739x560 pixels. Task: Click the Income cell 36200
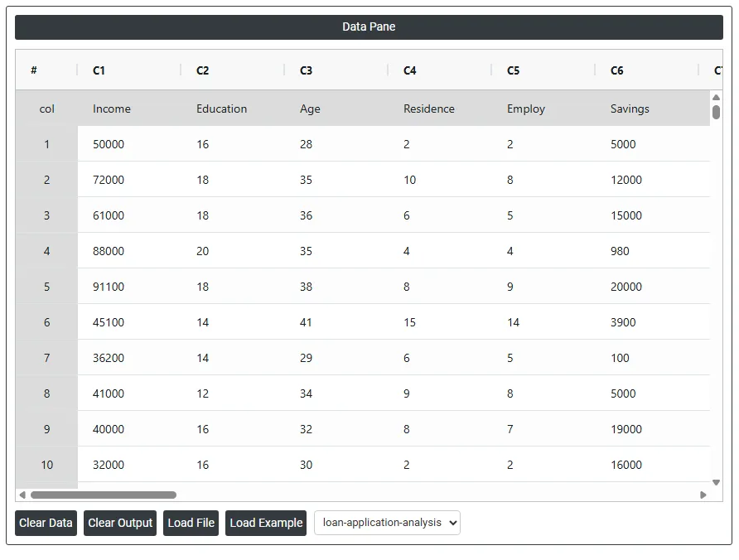pos(129,358)
